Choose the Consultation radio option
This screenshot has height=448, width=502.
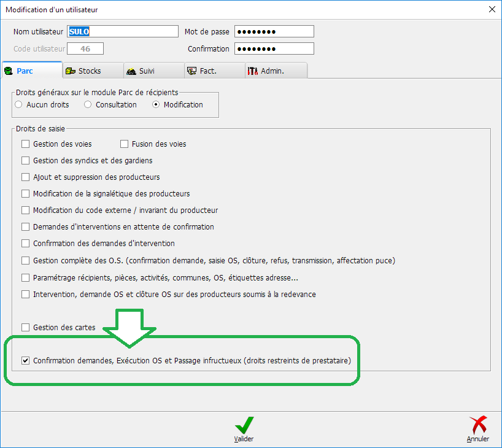coord(88,105)
